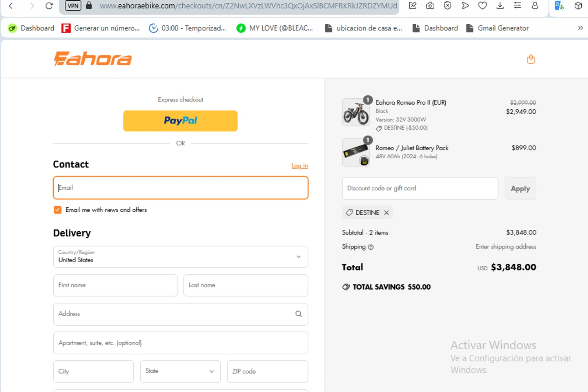This screenshot has width=588, height=392.
Task: Click the 'Romeo / Juliet Battery Pack' product name
Action: pyautogui.click(x=412, y=148)
